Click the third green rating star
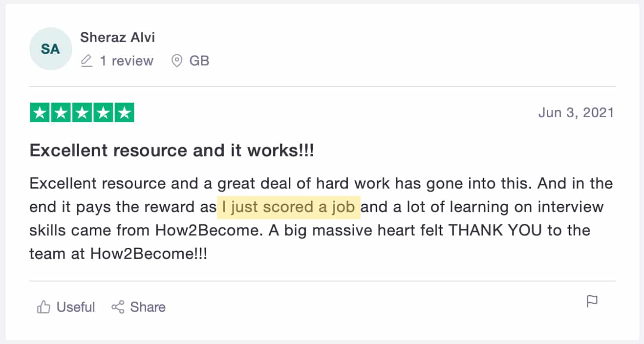This screenshot has width=644, height=344. [82, 113]
